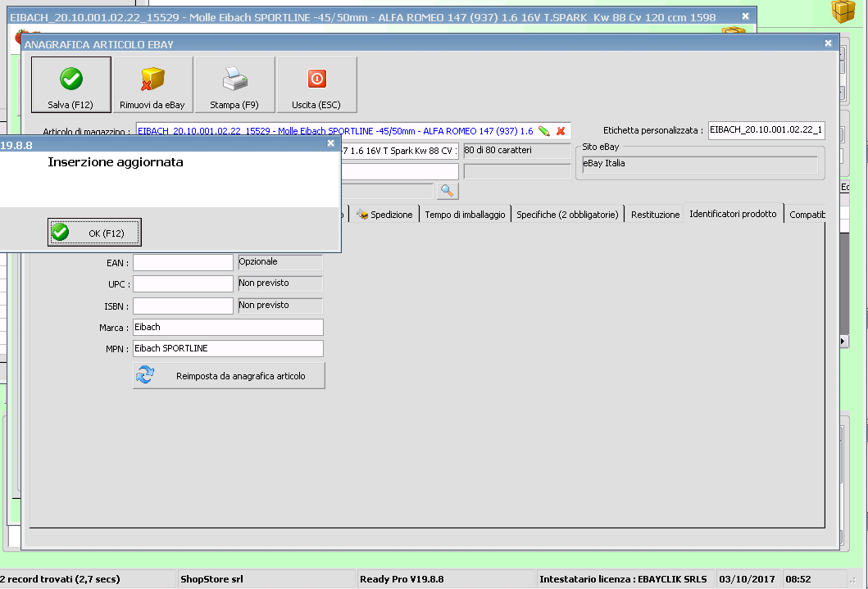Click Rimuovi da eBay button

coord(152,84)
